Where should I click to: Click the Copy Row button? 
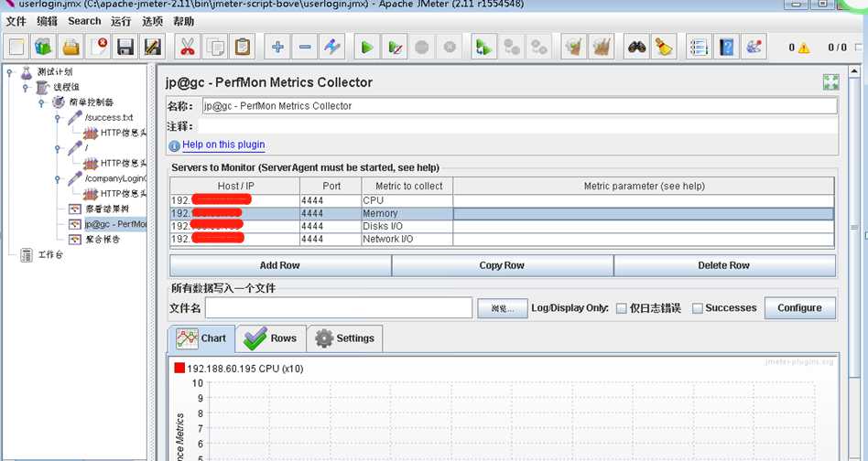[502, 265]
